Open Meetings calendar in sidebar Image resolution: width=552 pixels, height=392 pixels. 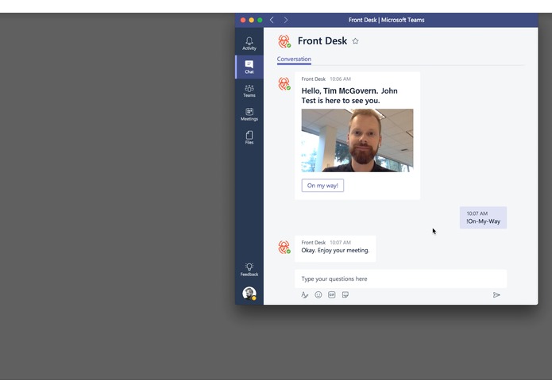tap(249, 114)
